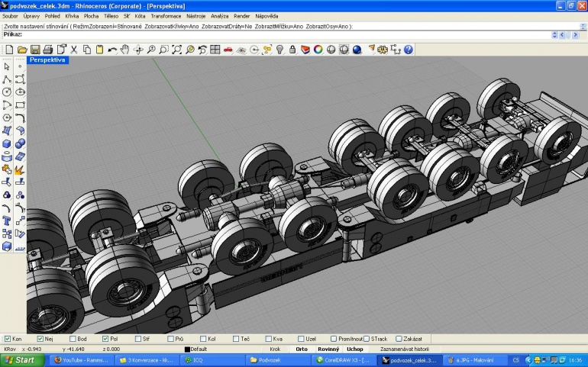This screenshot has height=367, width=588.
Task: Enable the Bod osnap checkbox
Action: click(x=73, y=339)
